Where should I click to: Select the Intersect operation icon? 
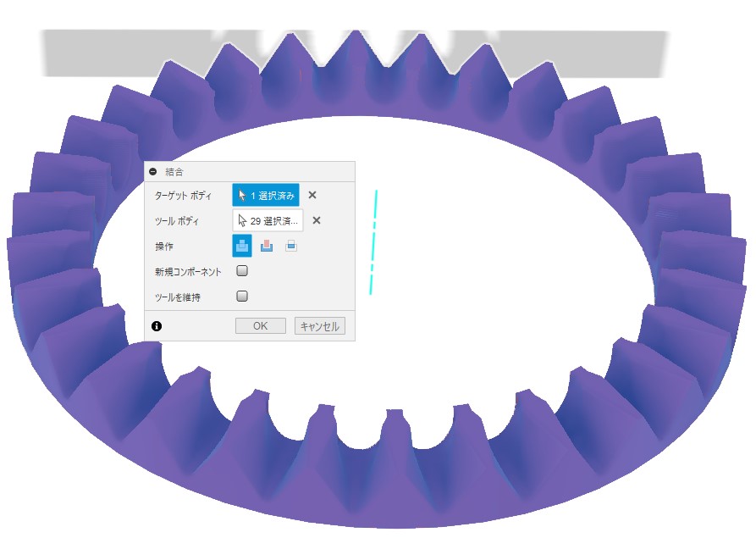click(290, 246)
